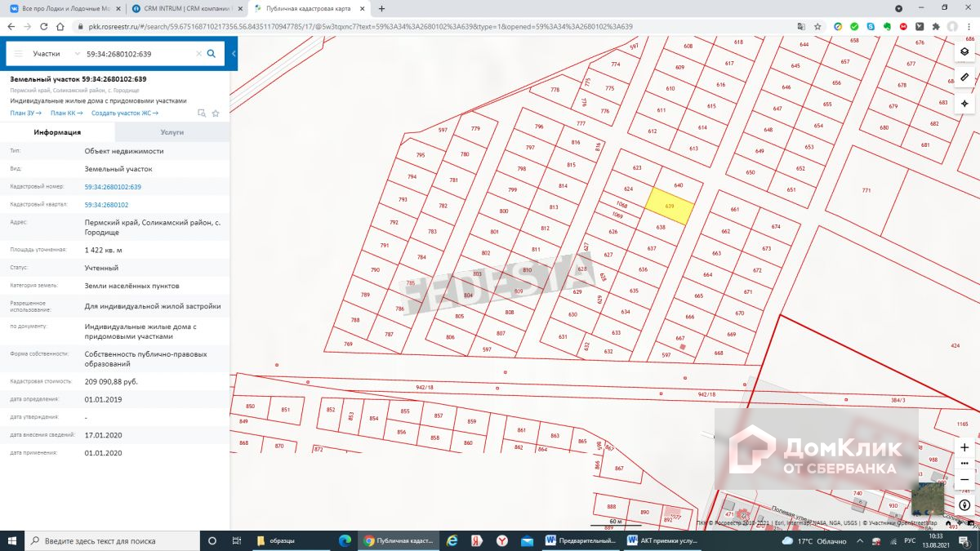Image resolution: width=980 pixels, height=551 pixels.
Task: Open the План ЗУ link
Action: 25,113
